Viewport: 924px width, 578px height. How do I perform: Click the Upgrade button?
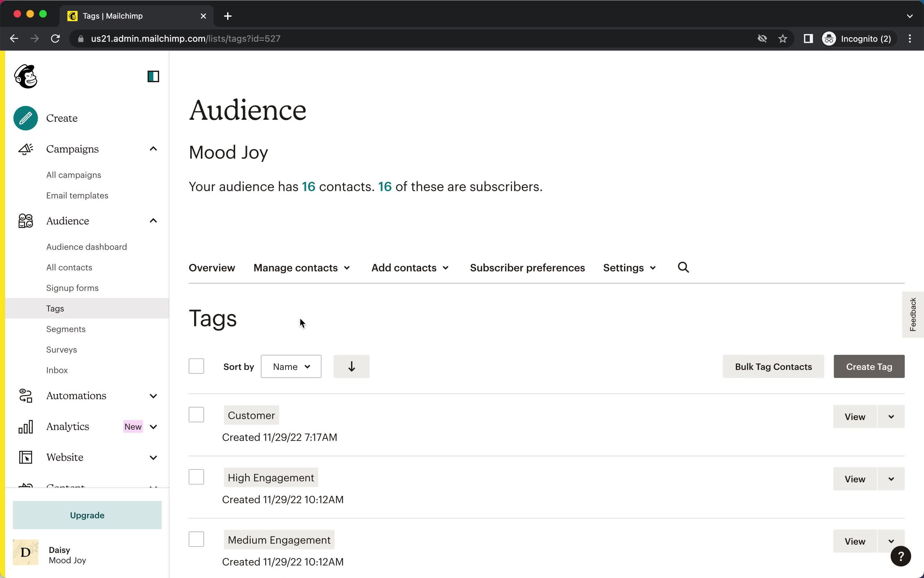coord(87,515)
